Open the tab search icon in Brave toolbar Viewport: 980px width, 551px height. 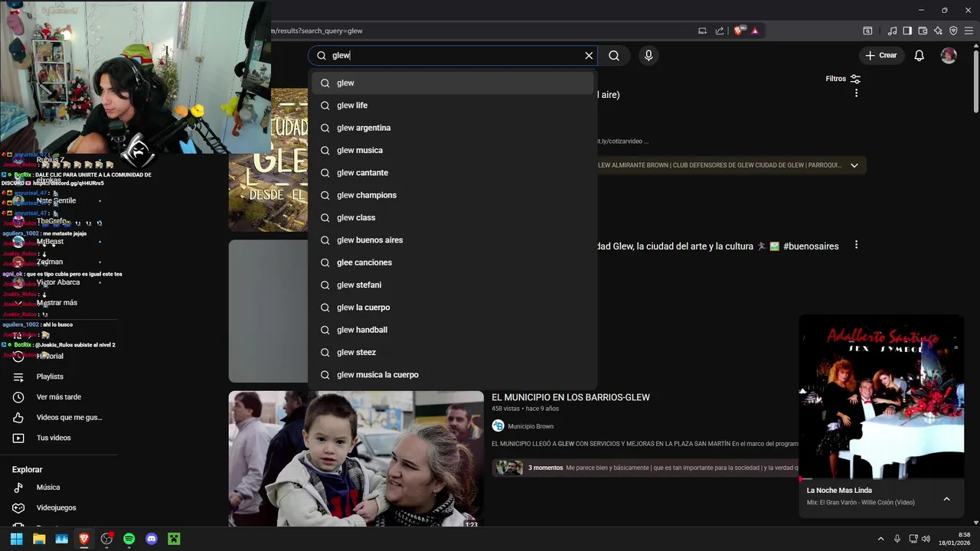coord(867,31)
